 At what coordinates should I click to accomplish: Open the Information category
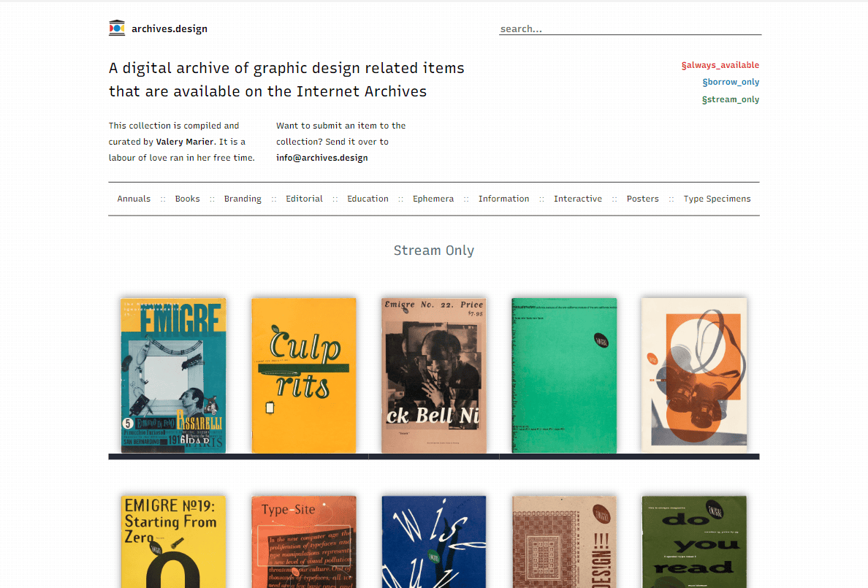pyautogui.click(x=504, y=198)
